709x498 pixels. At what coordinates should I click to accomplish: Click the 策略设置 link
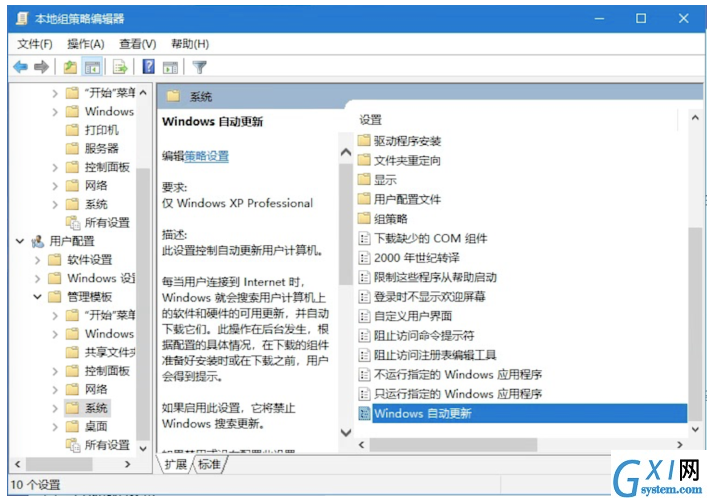click(x=206, y=156)
